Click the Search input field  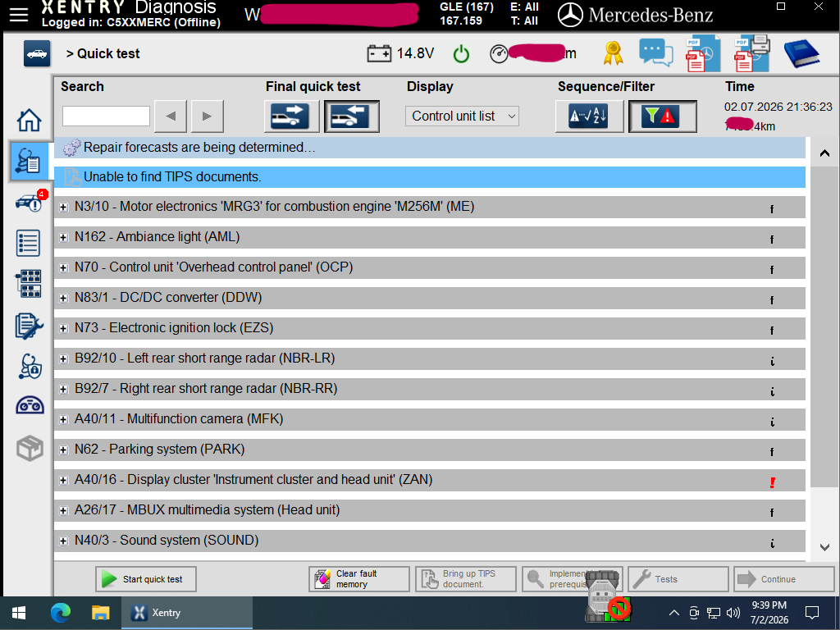click(106, 116)
